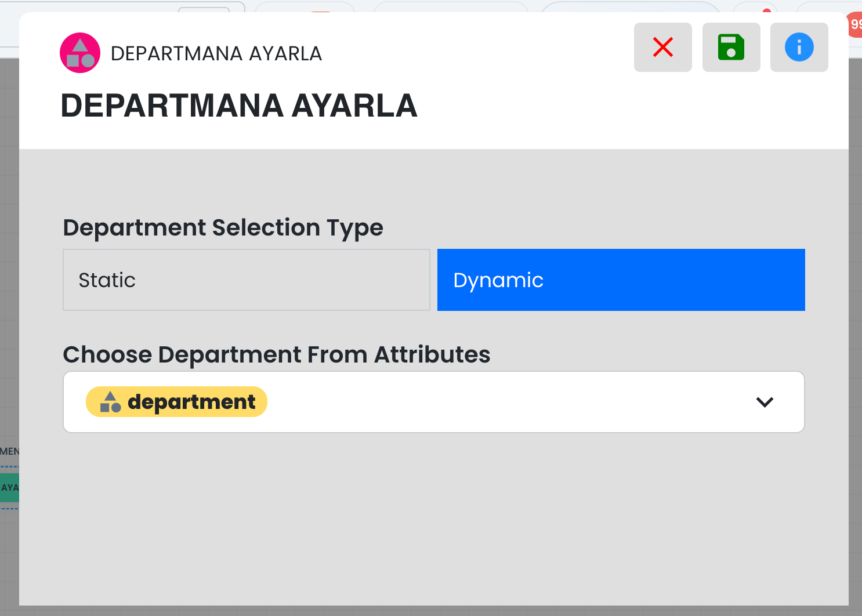
Task: Click the pink shapes icon in header
Action: point(80,53)
